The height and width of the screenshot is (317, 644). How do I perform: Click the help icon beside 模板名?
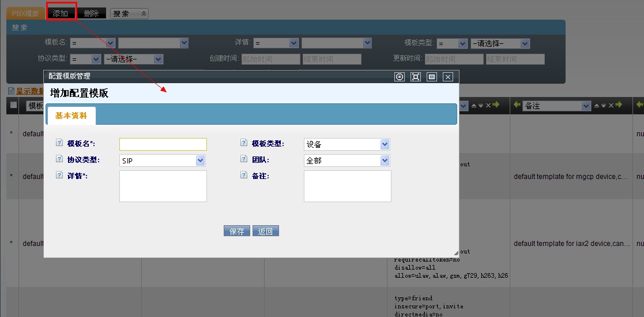point(59,143)
